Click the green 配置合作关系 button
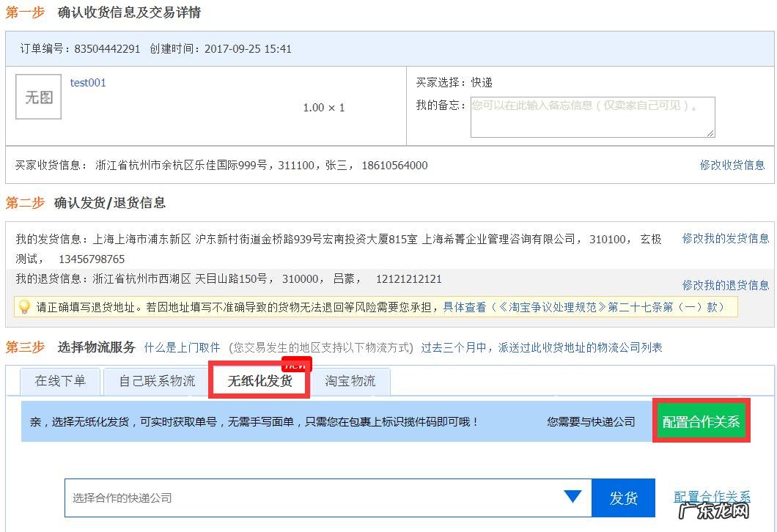The image size is (777, 532). click(x=701, y=421)
